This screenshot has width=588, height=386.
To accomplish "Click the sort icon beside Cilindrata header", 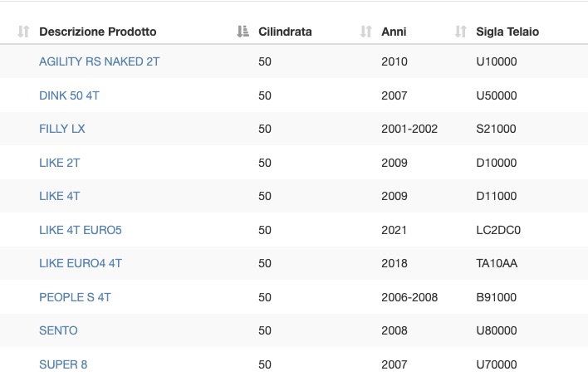I will [x=243, y=32].
